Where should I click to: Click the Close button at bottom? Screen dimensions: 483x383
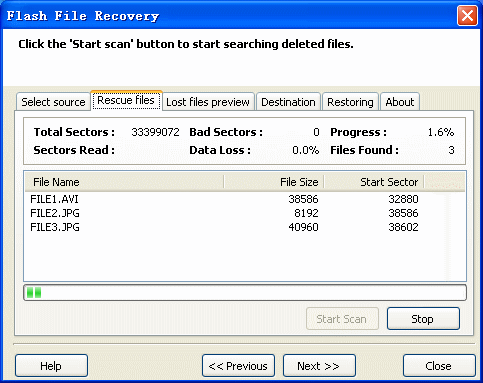click(439, 366)
